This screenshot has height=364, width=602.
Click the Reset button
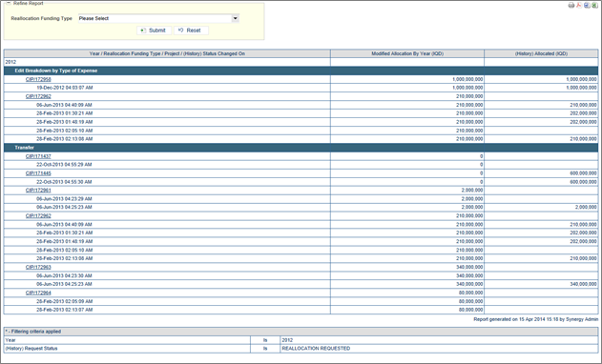click(x=191, y=30)
